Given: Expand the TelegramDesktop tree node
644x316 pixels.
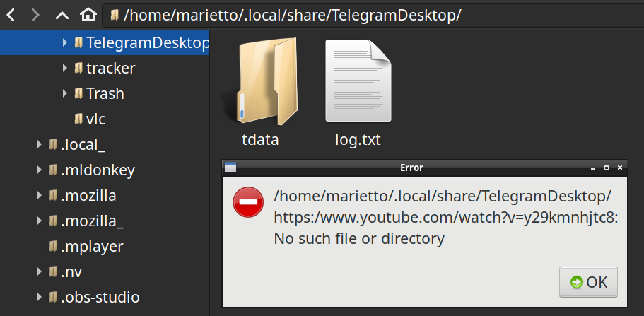Looking at the screenshot, I should (x=65, y=42).
